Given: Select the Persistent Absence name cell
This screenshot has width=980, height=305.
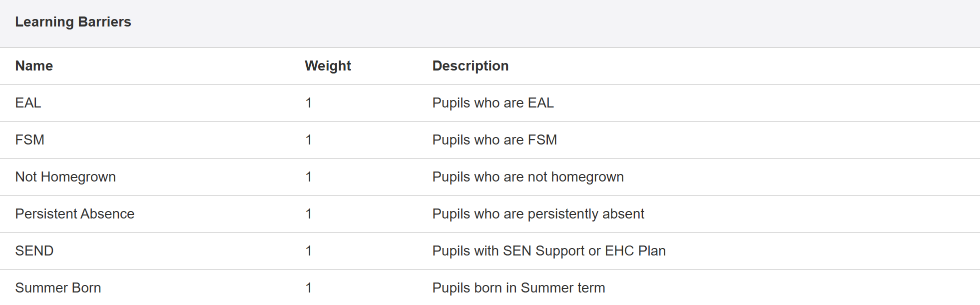Looking at the screenshot, I should pyautogui.click(x=74, y=214).
